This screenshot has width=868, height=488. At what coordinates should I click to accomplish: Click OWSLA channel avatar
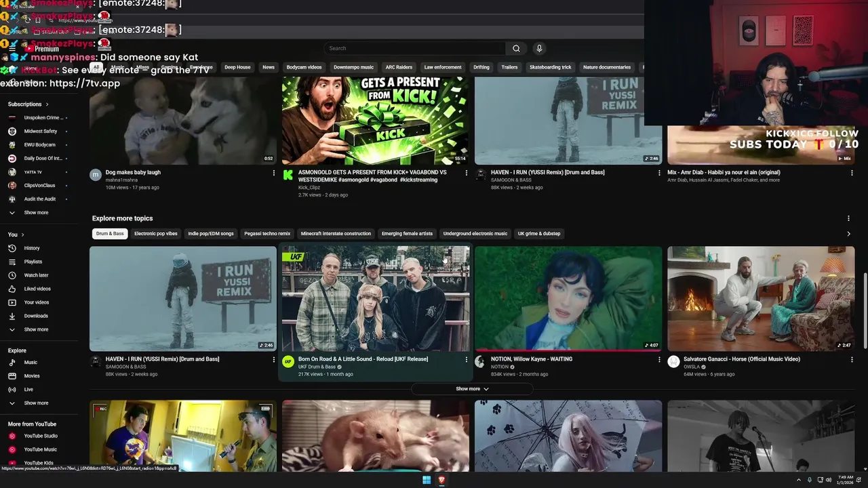click(x=673, y=361)
